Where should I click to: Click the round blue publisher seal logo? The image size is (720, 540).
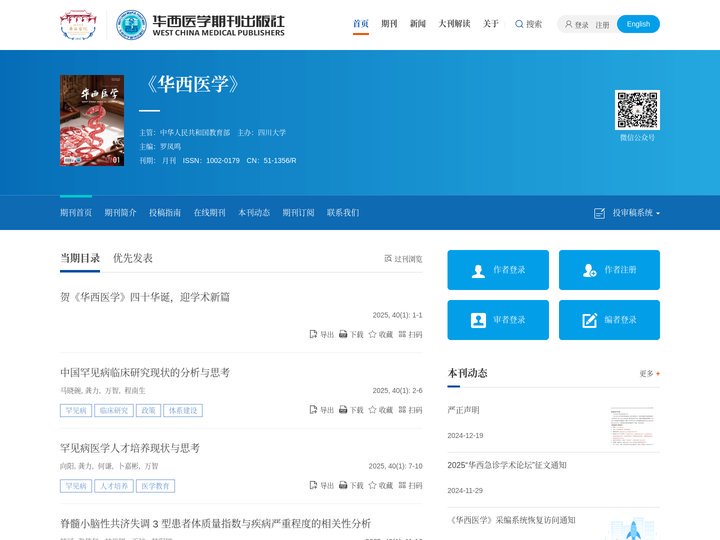131,25
